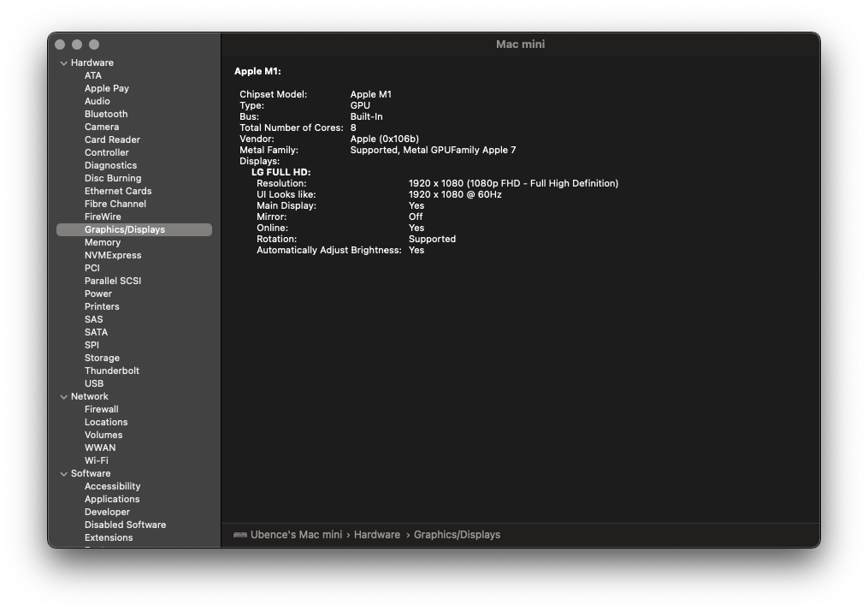Viewport: 868px width, 611px height.
Task: Click the Mac mini icon in path bar
Action: (x=239, y=535)
